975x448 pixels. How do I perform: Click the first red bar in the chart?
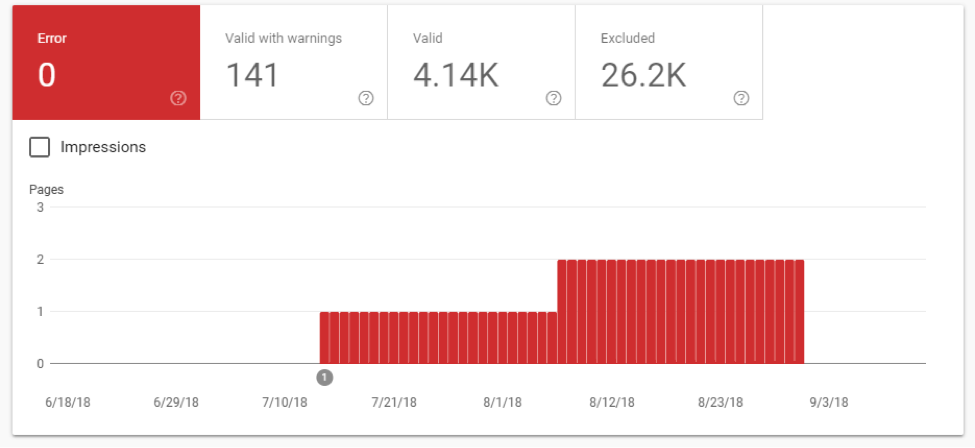coord(325,338)
